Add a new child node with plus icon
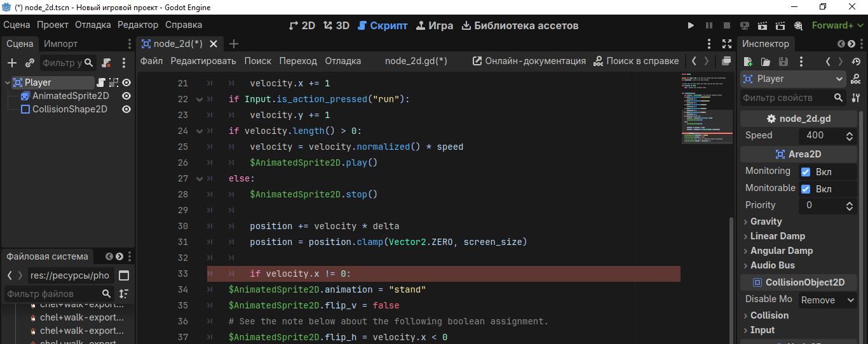The height and width of the screenshot is (344, 868). coord(12,63)
